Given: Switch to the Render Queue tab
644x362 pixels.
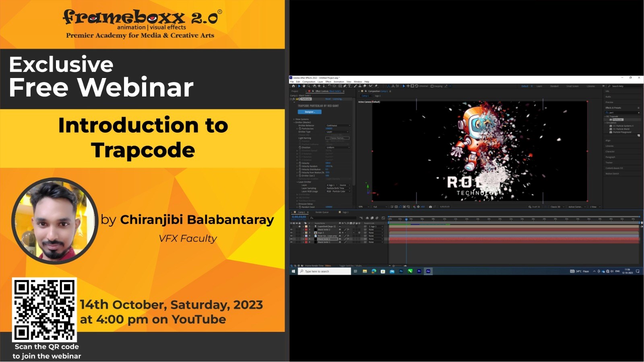Looking at the screenshot, I should tap(322, 212).
